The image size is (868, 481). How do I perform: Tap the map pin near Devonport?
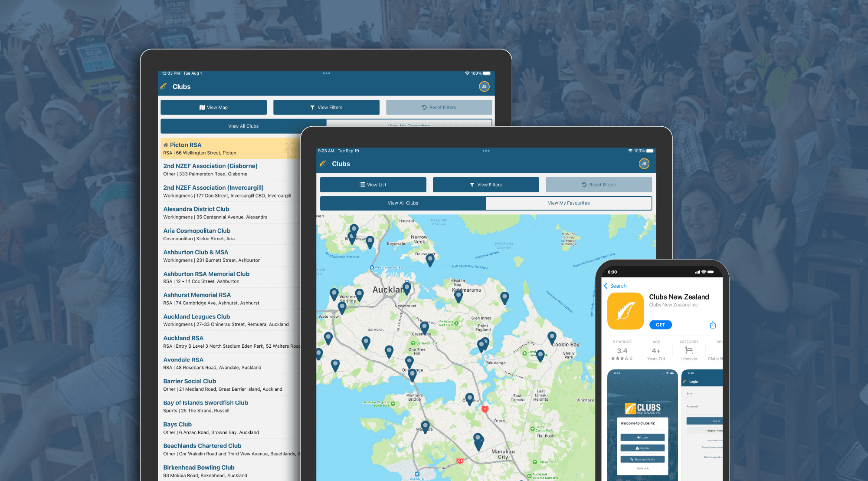[430, 260]
